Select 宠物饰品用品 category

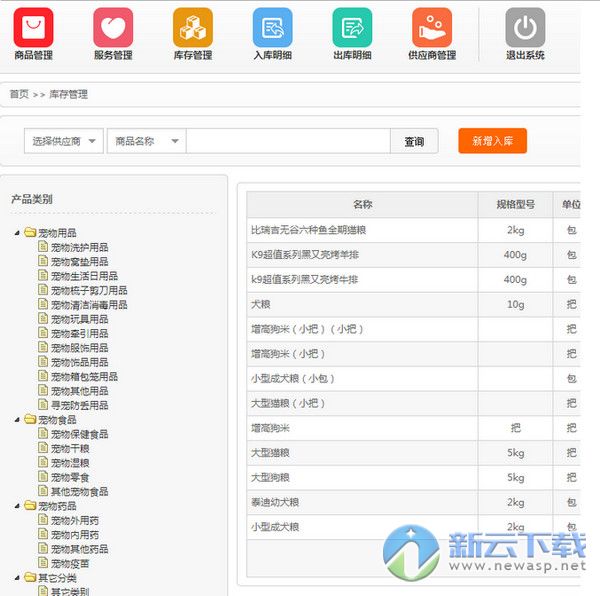80,362
